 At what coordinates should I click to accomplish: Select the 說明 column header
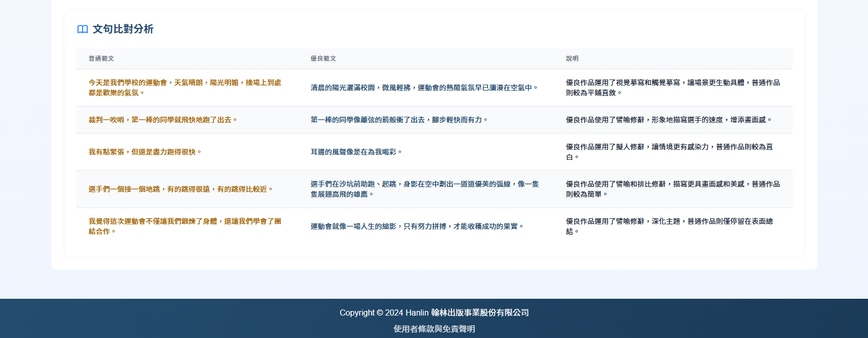[572, 59]
